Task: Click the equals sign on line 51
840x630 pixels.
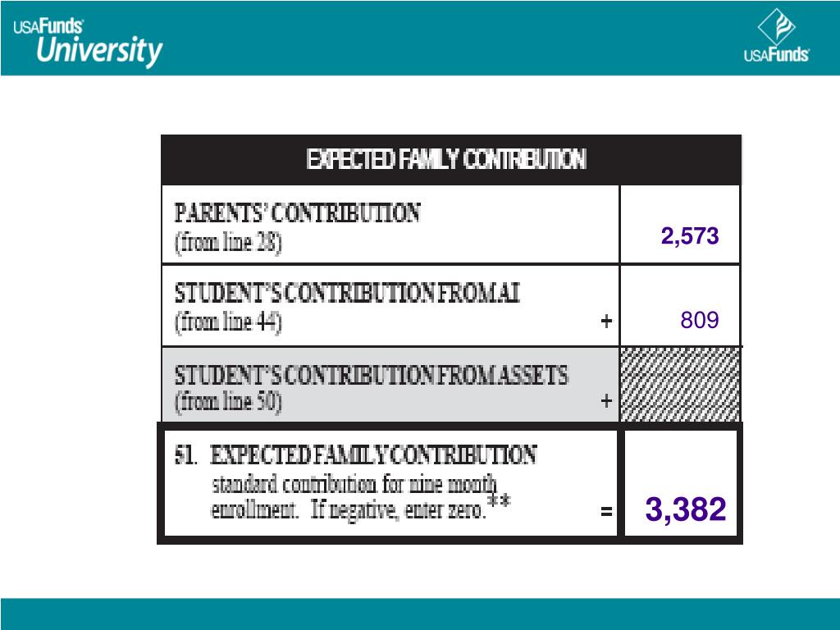Action: pos(606,512)
